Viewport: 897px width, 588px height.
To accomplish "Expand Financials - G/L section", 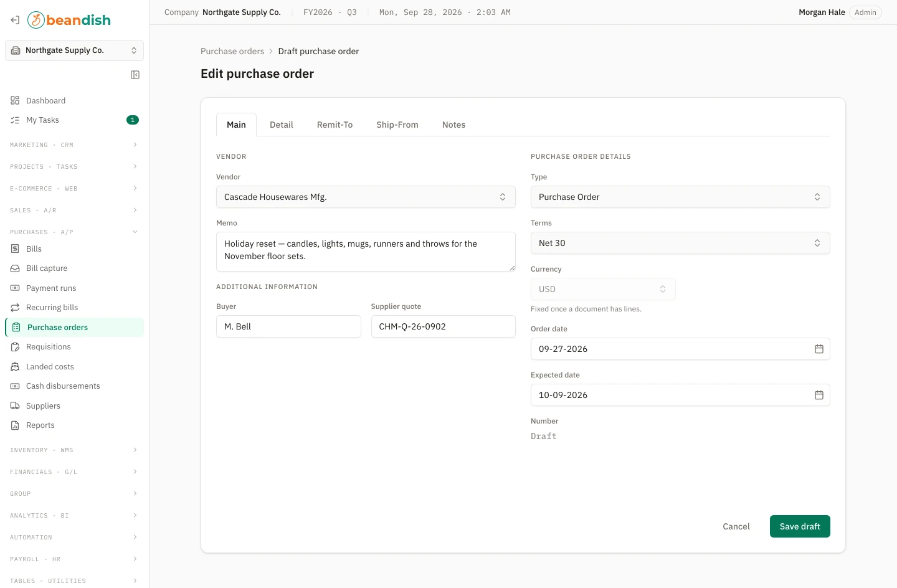I will pyautogui.click(x=74, y=472).
